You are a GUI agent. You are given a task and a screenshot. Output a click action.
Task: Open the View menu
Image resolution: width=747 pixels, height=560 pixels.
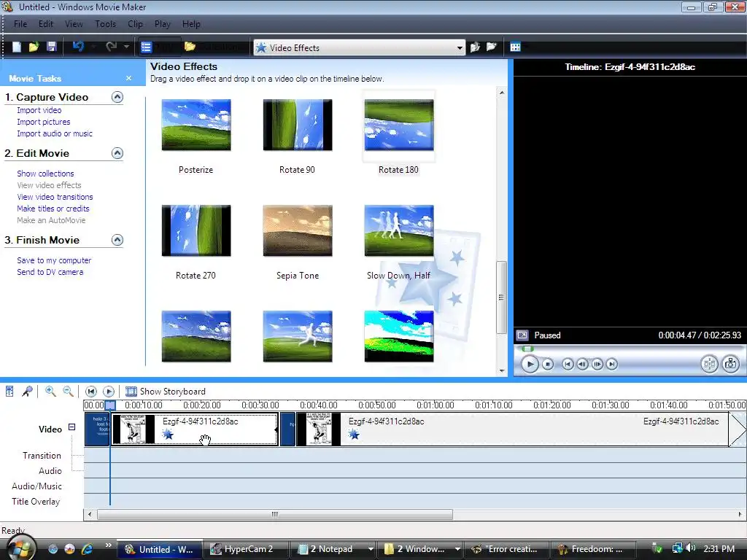click(74, 24)
